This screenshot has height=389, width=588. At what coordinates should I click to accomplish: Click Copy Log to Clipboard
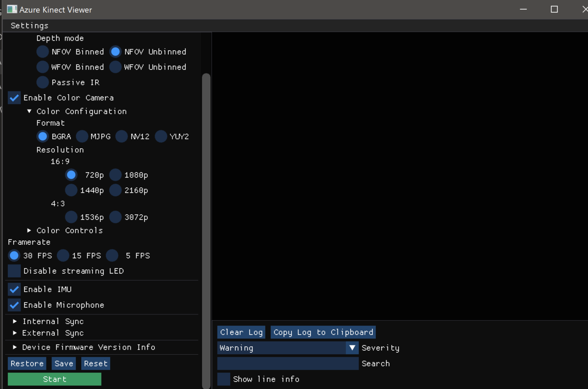click(x=323, y=332)
